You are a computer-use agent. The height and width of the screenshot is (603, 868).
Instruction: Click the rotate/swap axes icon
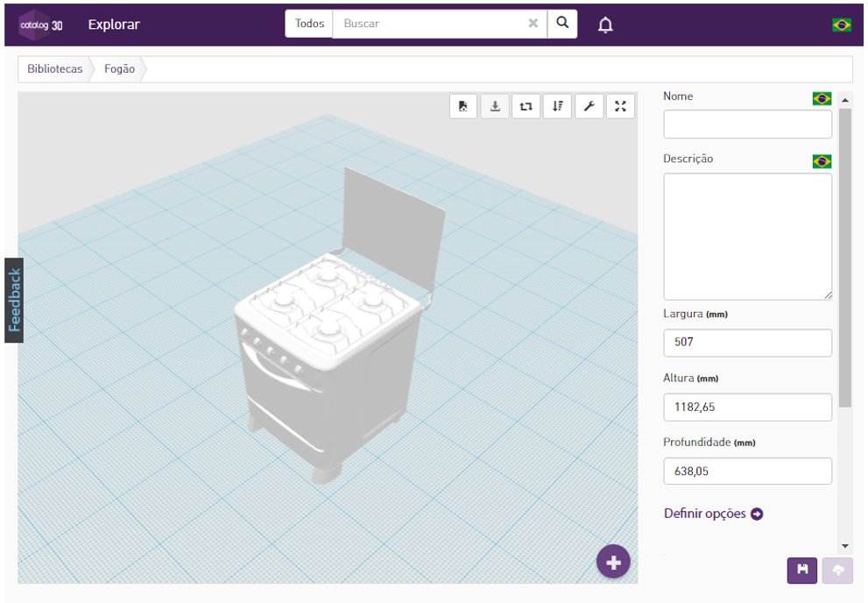click(526, 106)
